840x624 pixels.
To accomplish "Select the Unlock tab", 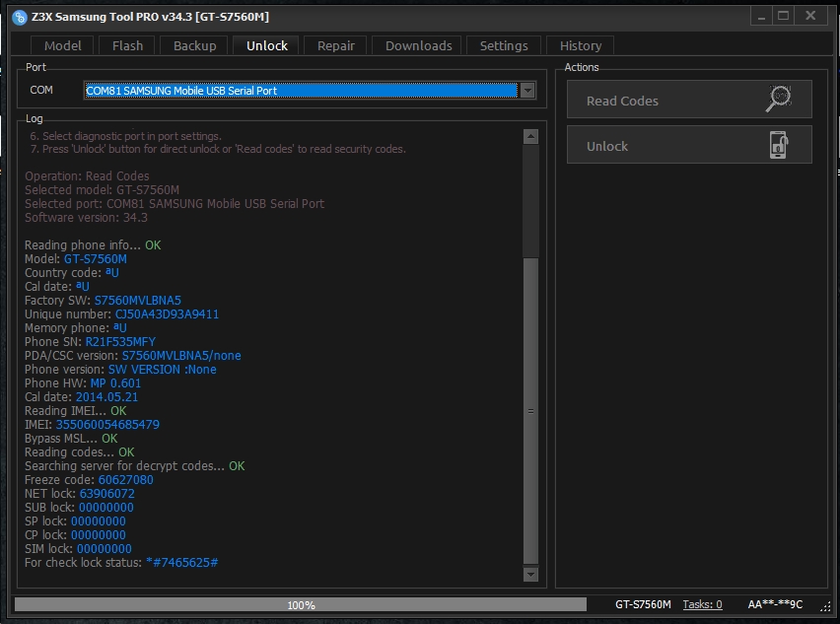I will coord(267,45).
